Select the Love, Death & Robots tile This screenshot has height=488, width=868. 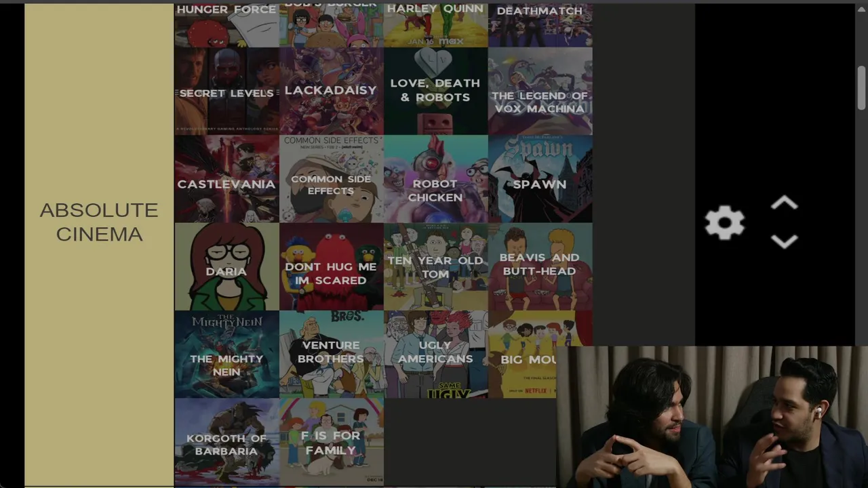[x=435, y=91]
